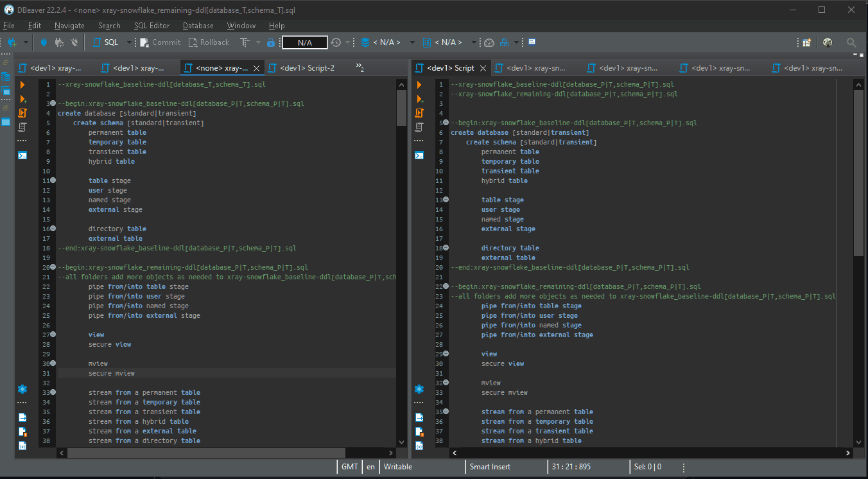This screenshot has width=868, height=479.
Task: Toggle the auto-commit lock icon
Action: 271,42
